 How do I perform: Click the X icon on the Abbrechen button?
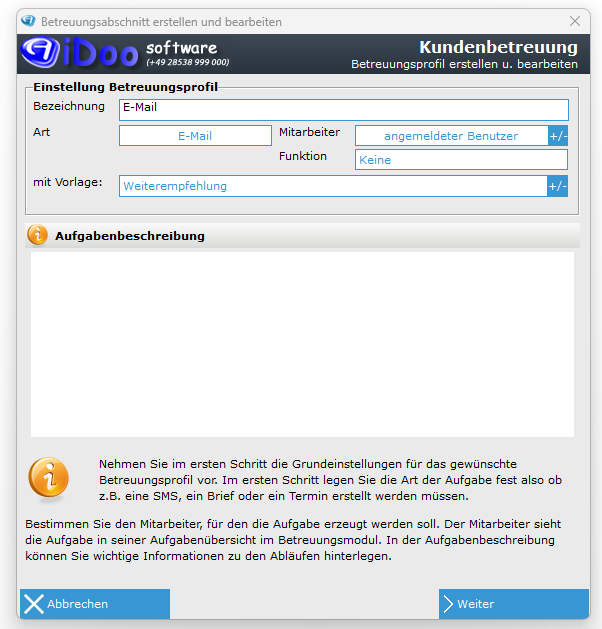tap(34, 604)
